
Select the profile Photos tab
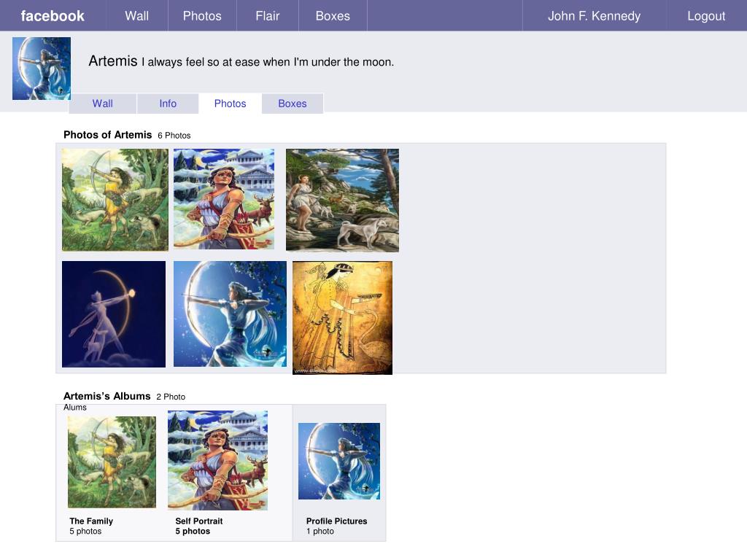pyautogui.click(x=230, y=104)
